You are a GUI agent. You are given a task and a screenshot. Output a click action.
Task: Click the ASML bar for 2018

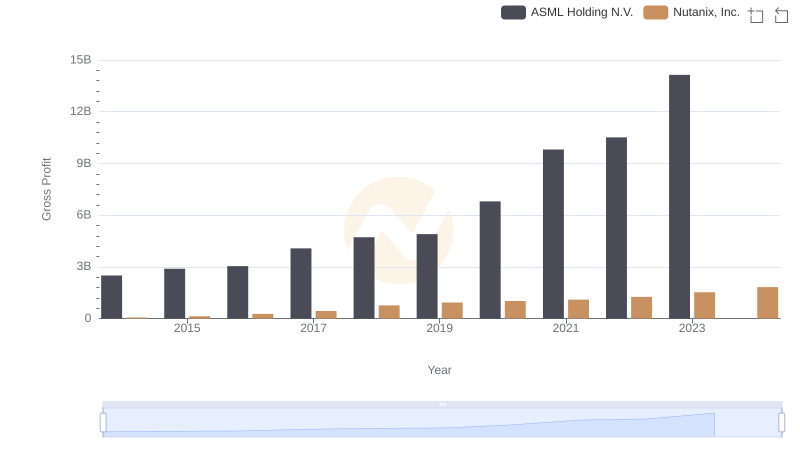click(364, 278)
